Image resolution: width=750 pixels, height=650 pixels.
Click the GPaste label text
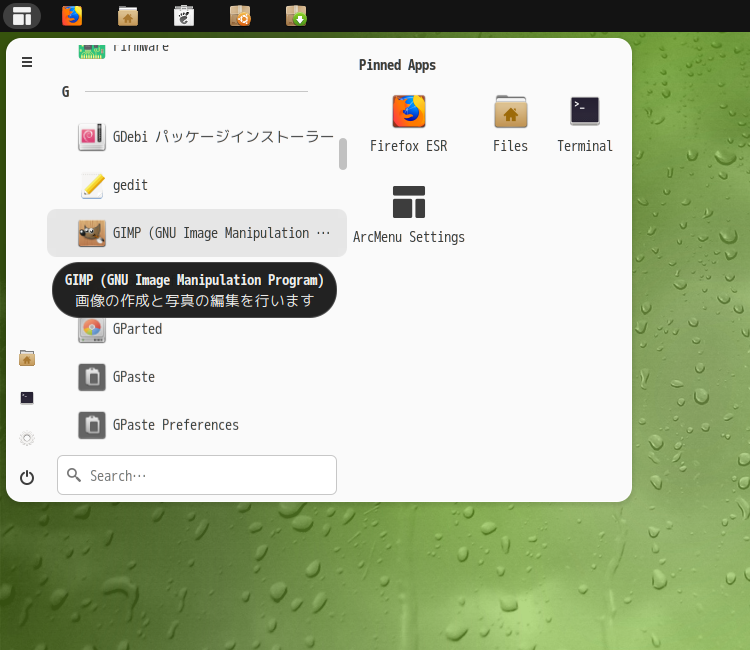133,377
